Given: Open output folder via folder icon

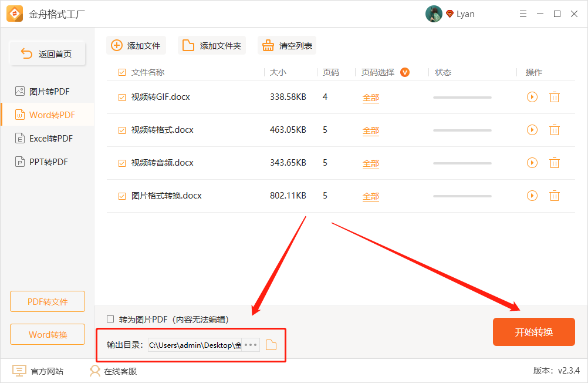Looking at the screenshot, I should 271,345.
